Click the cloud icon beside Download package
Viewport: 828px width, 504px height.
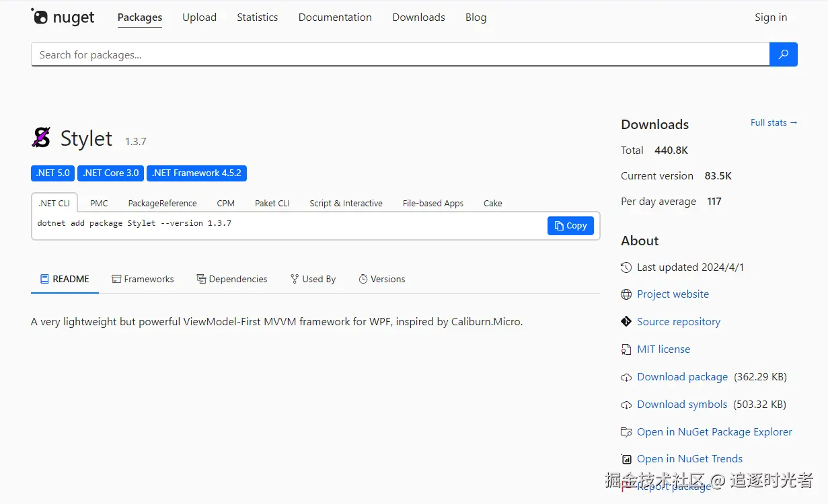pyautogui.click(x=626, y=378)
